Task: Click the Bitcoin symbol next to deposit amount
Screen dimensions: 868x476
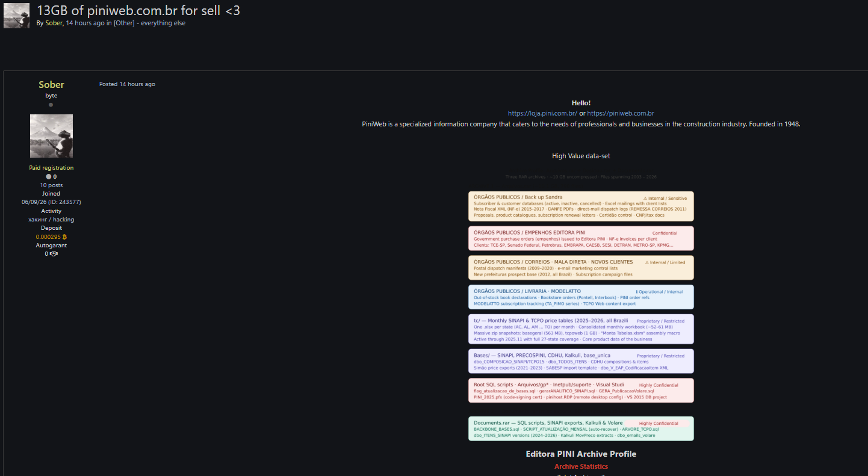Action: click(x=64, y=237)
